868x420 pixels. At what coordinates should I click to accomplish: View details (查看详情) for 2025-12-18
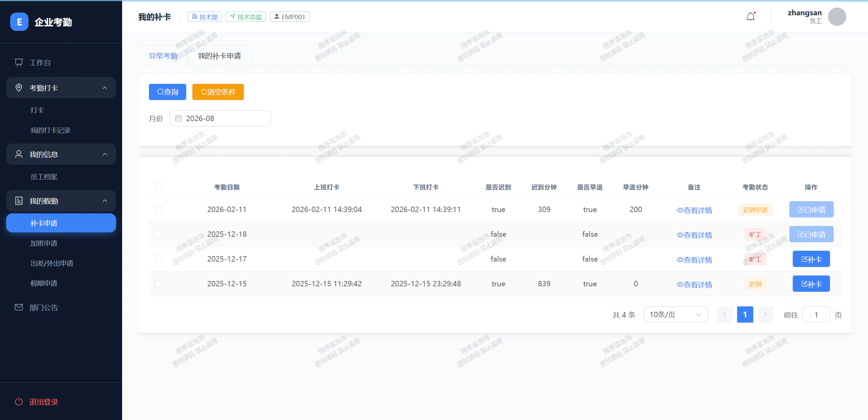click(694, 235)
